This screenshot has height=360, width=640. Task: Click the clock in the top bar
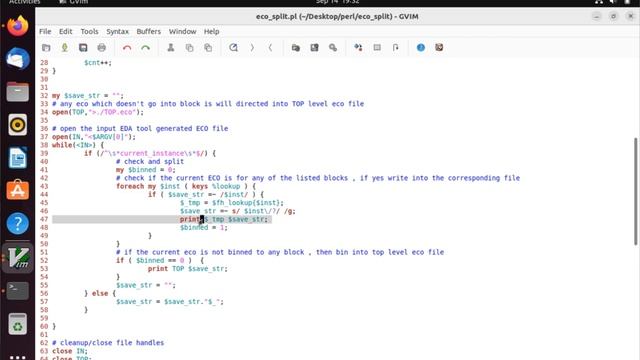337,2
